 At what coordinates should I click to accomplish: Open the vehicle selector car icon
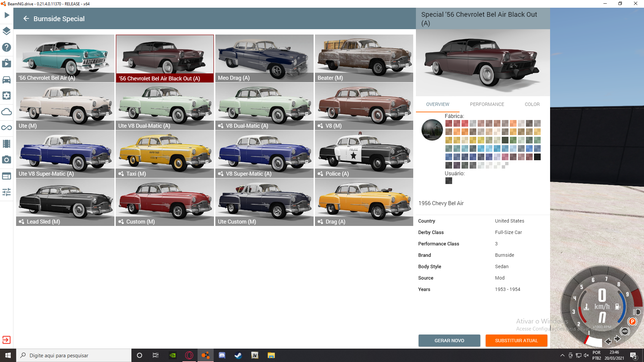[x=7, y=79]
